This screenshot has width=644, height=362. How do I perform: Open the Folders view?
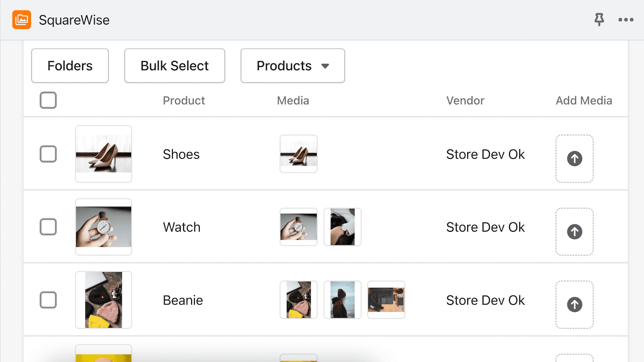(x=70, y=66)
